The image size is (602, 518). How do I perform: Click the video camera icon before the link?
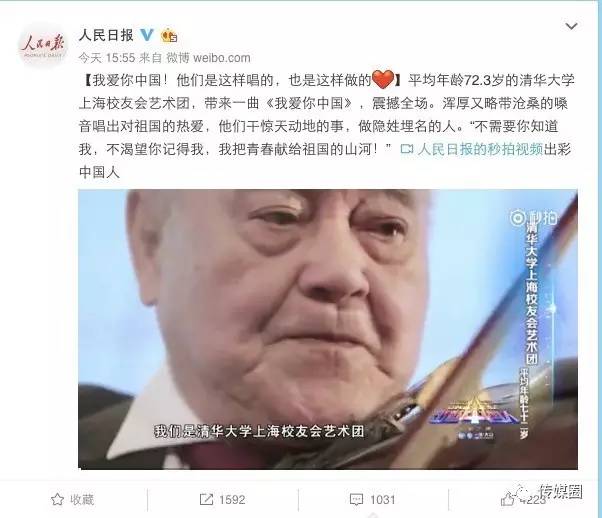pyautogui.click(x=407, y=149)
